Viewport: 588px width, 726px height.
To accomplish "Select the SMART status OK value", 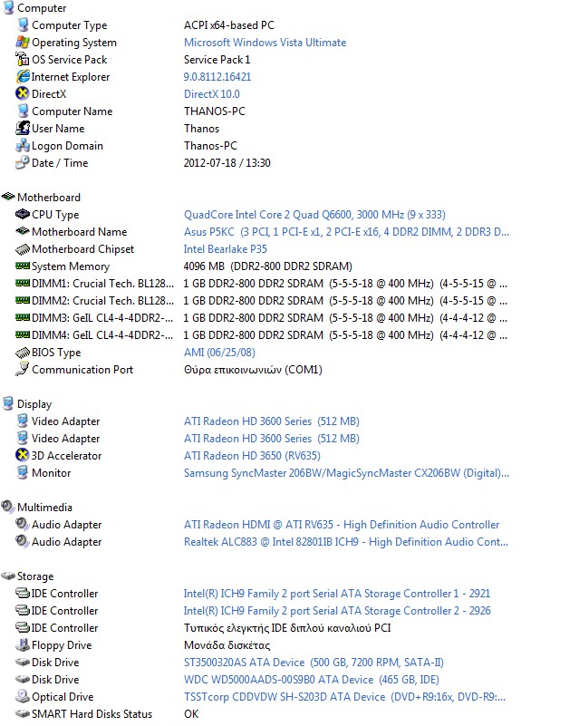I will click(191, 714).
